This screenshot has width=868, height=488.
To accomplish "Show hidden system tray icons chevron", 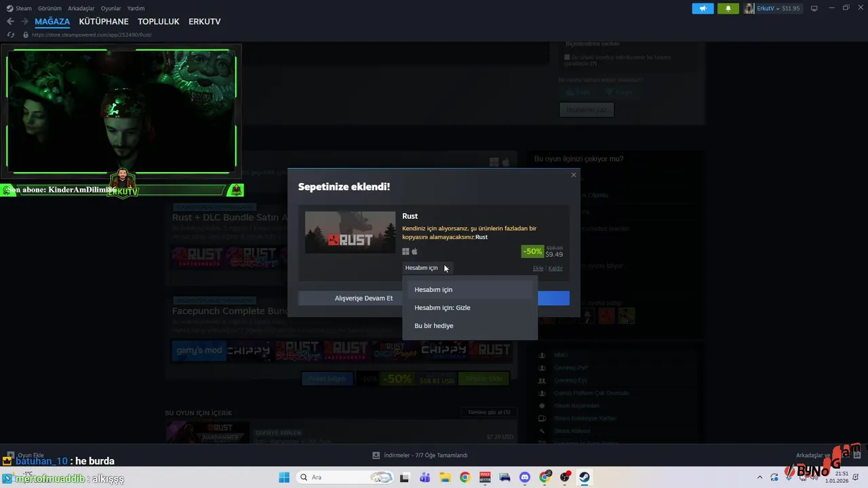I will 759,477.
